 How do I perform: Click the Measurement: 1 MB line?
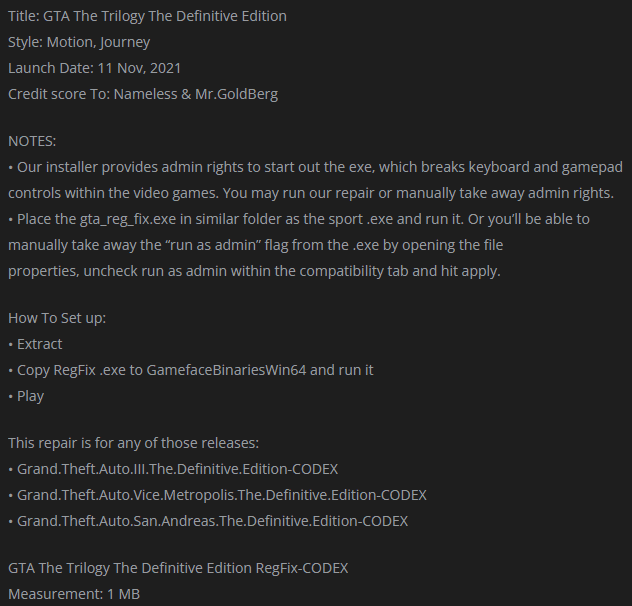[x=74, y=594]
